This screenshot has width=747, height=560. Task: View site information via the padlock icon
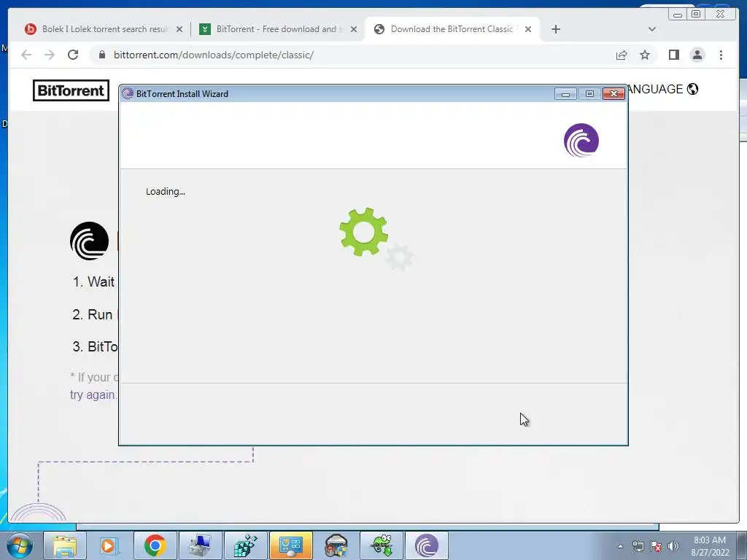(101, 55)
